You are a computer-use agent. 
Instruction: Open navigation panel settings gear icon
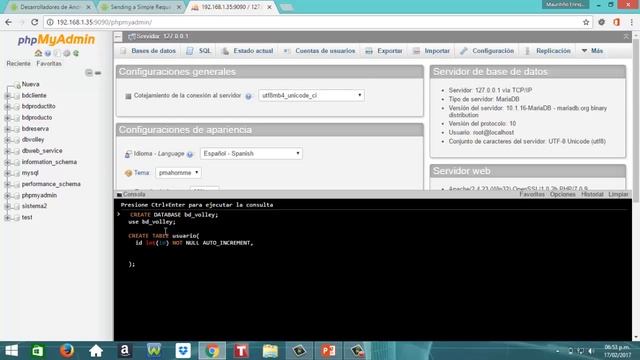(67, 53)
